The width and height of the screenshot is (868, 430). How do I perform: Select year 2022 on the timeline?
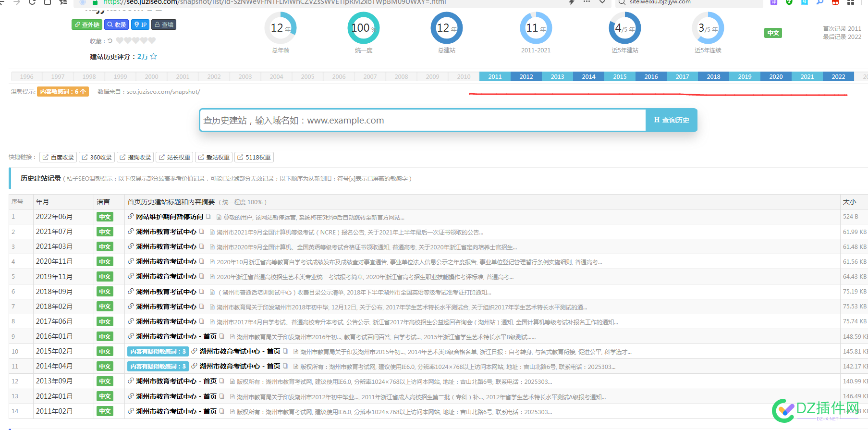(x=838, y=76)
